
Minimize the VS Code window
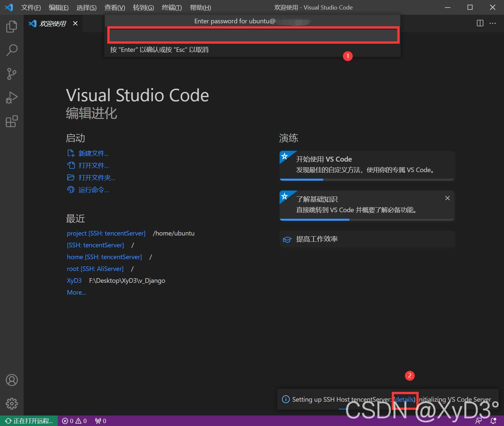448,7
